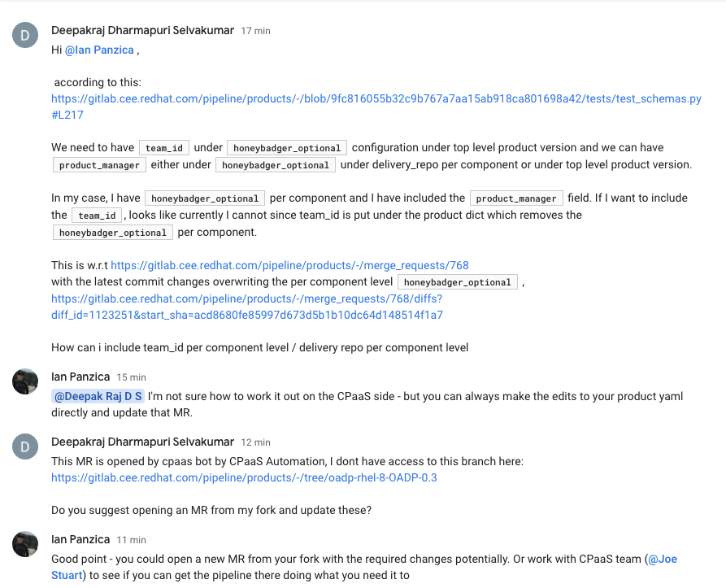Click the @Ian Panzica mention
Image resolution: width=726 pixels, height=588 pixels.
pos(100,50)
